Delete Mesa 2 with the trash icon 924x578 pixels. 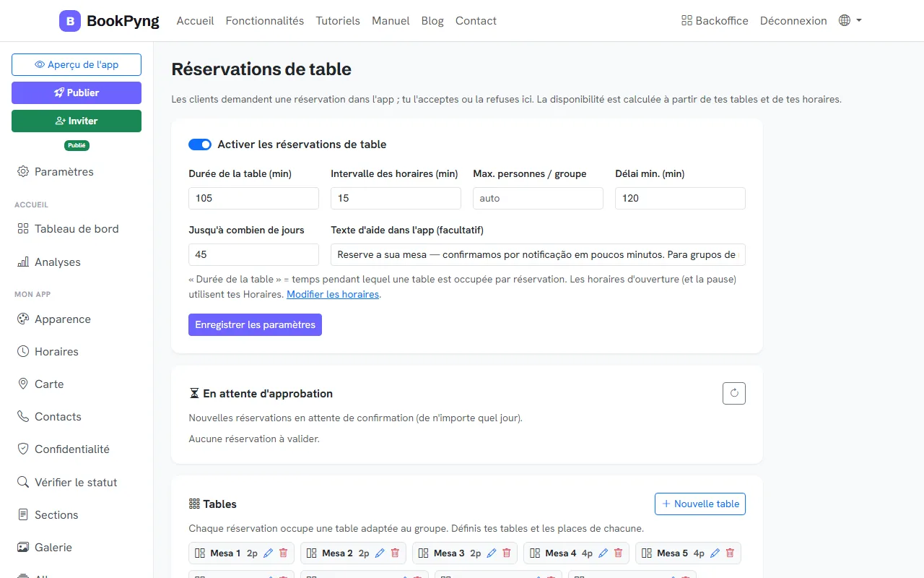[395, 553]
